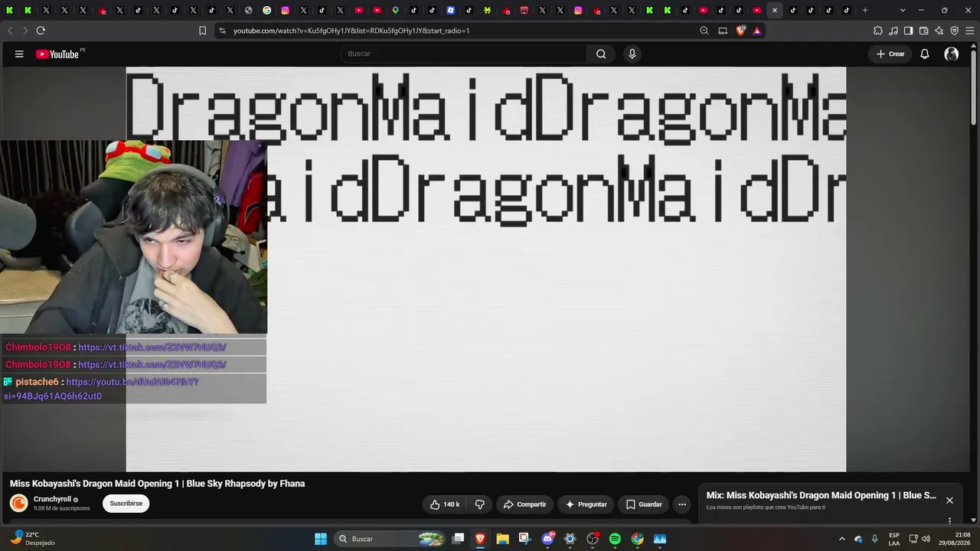Click the browser address bar URL
This screenshot has height=551, width=980.
pyautogui.click(x=351, y=31)
